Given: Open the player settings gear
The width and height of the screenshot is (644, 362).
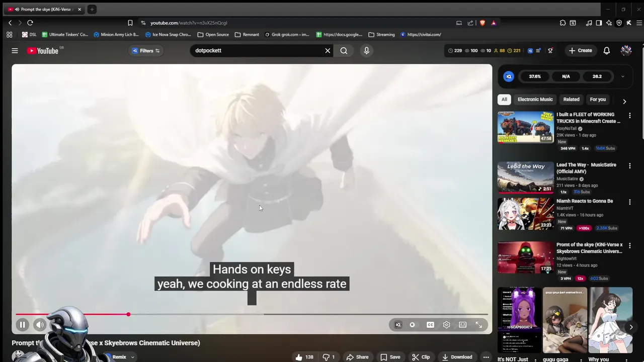Looking at the screenshot, I should tap(446, 325).
